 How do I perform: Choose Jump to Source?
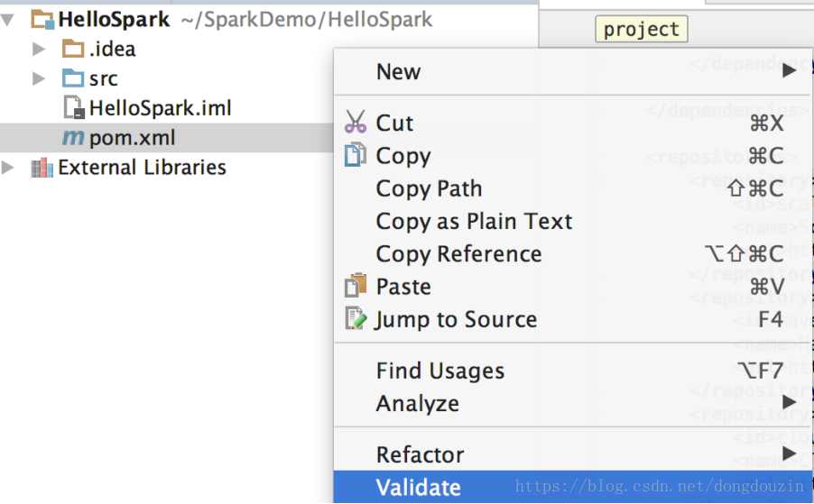572,319
